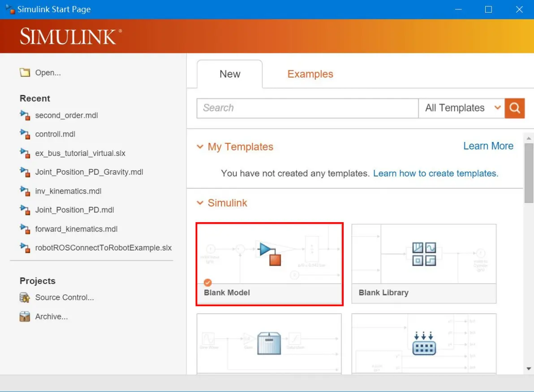Switch to the Examples tab
This screenshot has height=392, width=534.
click(x=310, y=74)
